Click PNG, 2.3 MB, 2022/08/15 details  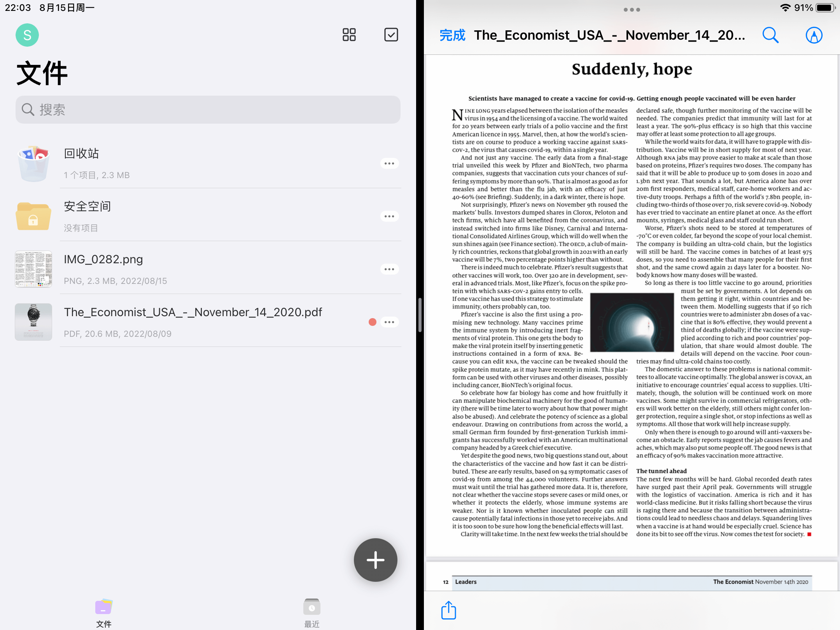pos(115,281)
